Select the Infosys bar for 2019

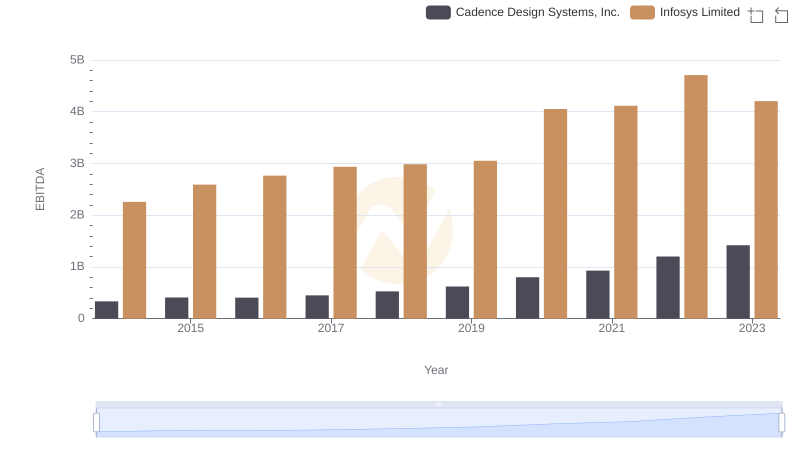coord(485,240)
